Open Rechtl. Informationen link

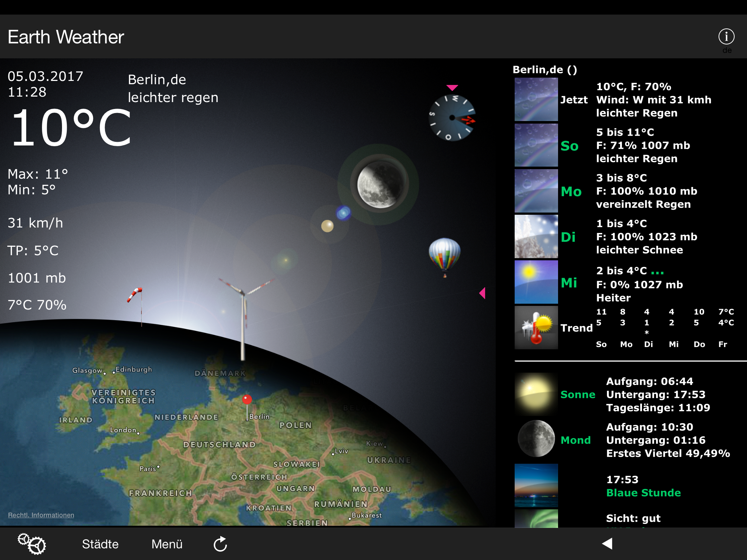tap(41, 515)
